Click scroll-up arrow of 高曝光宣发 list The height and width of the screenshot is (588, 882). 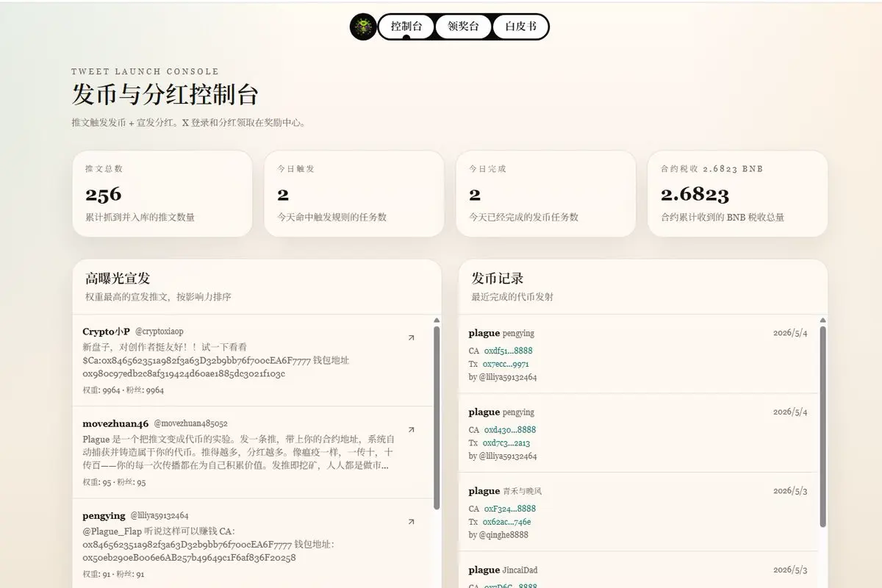pos(437,320)
